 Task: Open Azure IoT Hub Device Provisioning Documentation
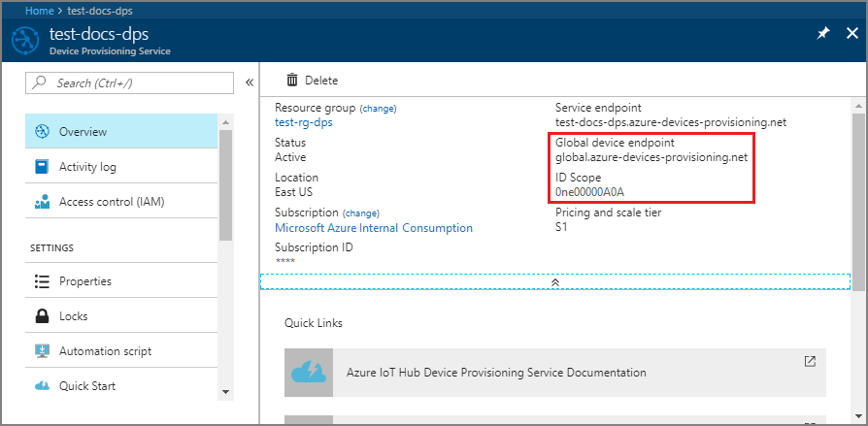point(496,373)
